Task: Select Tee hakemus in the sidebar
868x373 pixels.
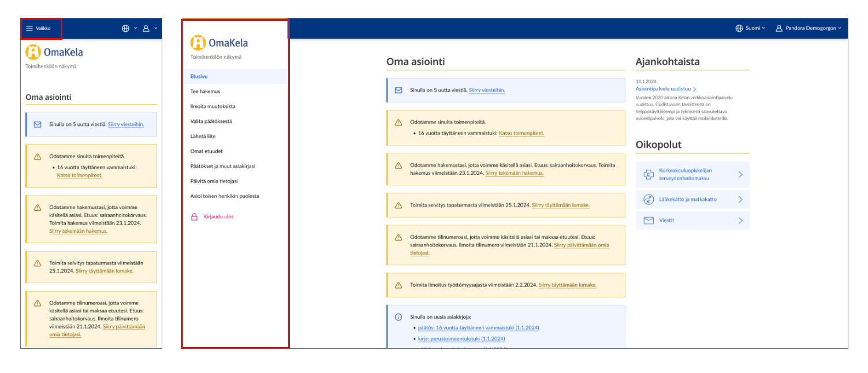Action: (x=205, y=91)
